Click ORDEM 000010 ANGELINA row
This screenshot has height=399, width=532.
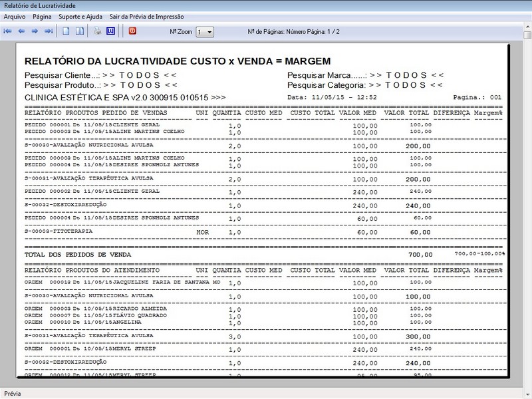point(228,323)
